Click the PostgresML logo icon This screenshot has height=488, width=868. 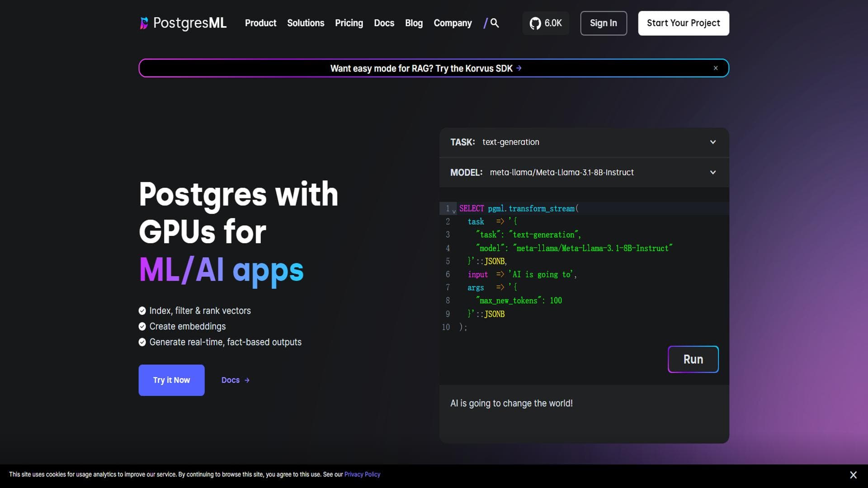(144, 23)
